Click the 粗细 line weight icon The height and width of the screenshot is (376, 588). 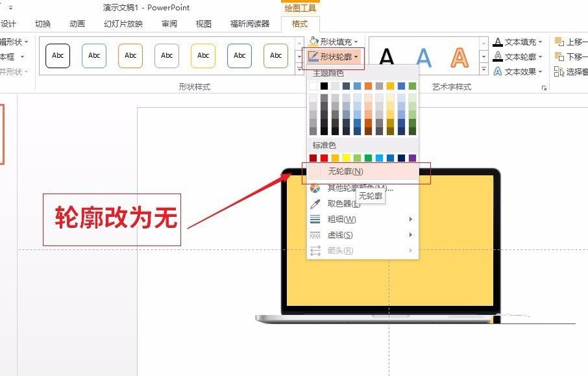[x=315, y=219]
